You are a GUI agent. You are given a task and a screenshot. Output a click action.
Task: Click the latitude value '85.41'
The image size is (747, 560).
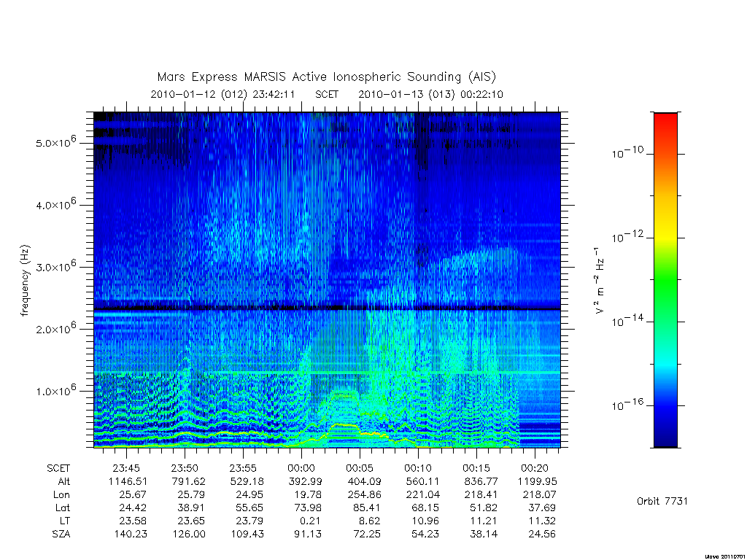pyautogui.click(x=366, y=507)
